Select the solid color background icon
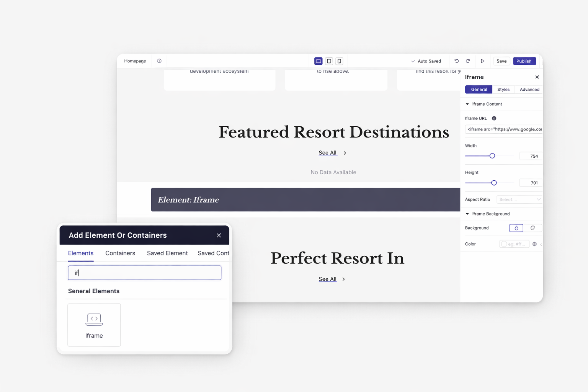Viewport: 588px width, 392px height. pyautogui.click(x=516, y=228)
